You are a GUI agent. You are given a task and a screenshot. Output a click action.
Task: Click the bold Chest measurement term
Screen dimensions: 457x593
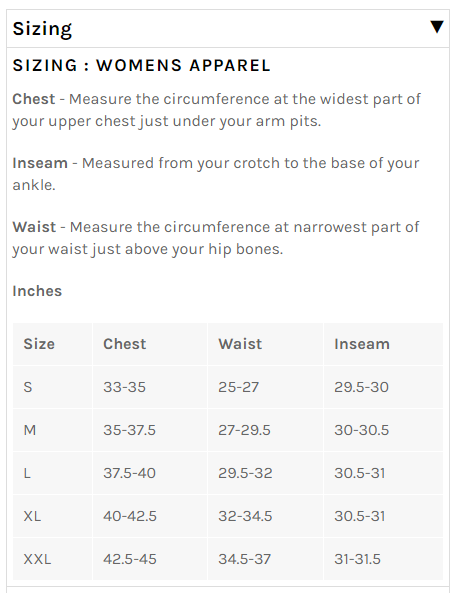(34, 99)
